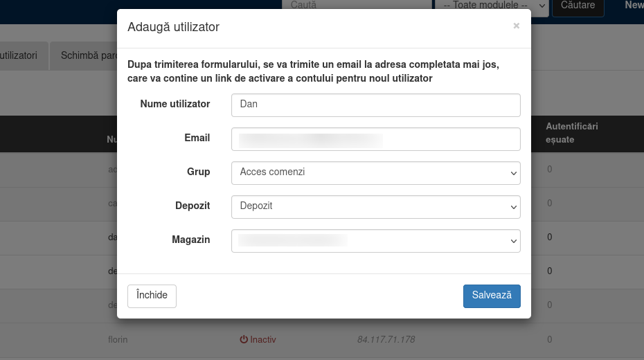Focus the Caută search field in the top bar

click(x=357, y=5)
